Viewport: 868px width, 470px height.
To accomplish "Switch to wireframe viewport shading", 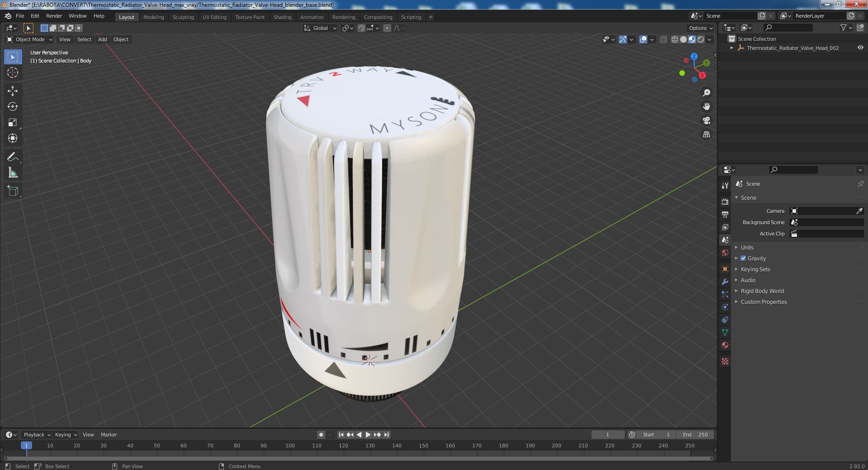I will pyautogui.click(x=675, y=39).
